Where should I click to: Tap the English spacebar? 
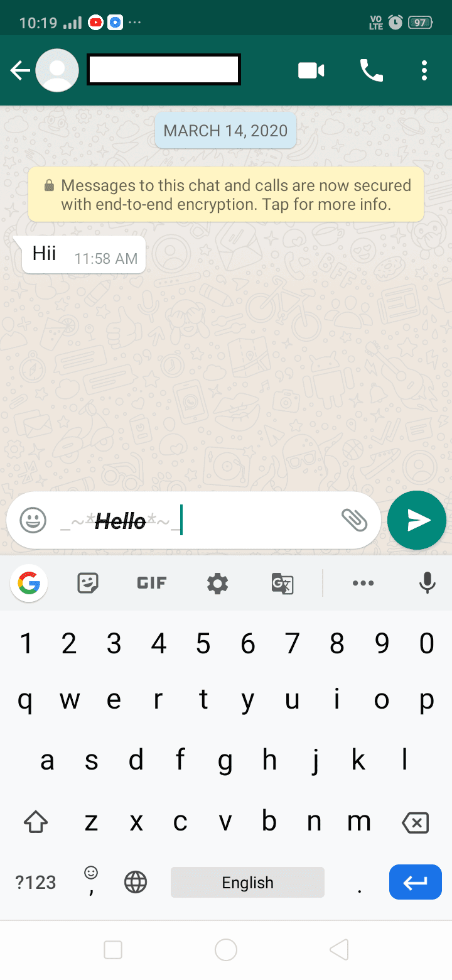(x=247, y=882)
